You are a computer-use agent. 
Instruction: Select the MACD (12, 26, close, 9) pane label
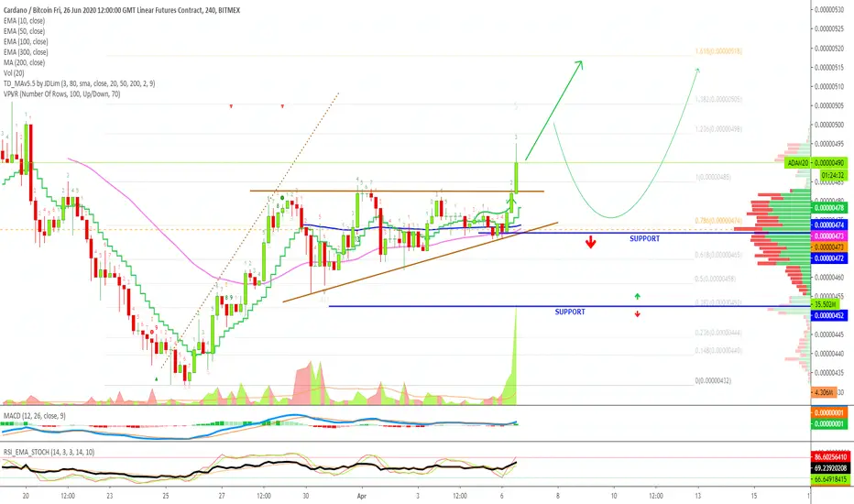[x=34, y=416]
